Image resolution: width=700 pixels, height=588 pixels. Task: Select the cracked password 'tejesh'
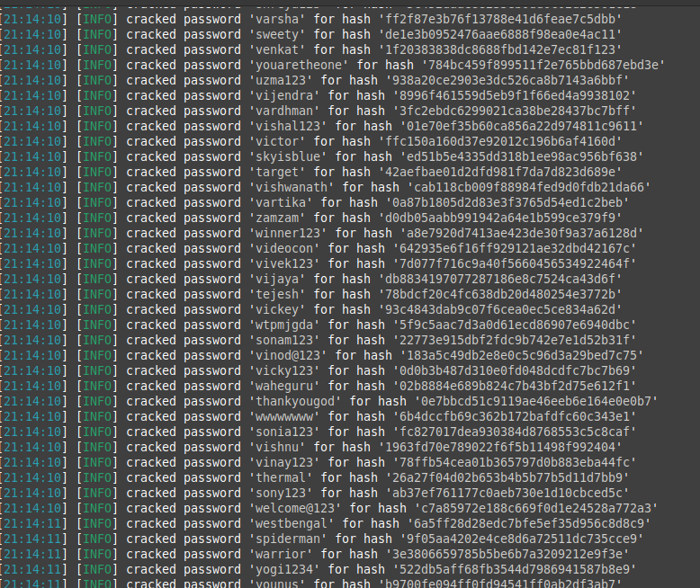[x=277, y=294]
